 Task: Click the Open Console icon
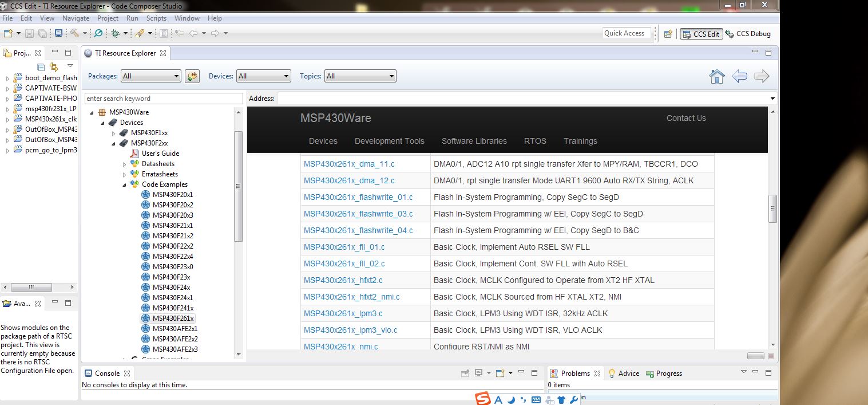pos(500,373)
